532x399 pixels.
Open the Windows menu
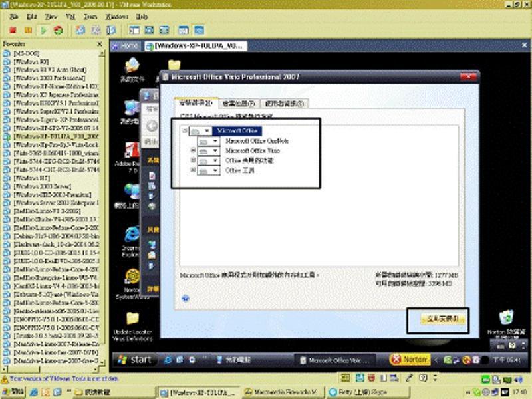[117, 16]
